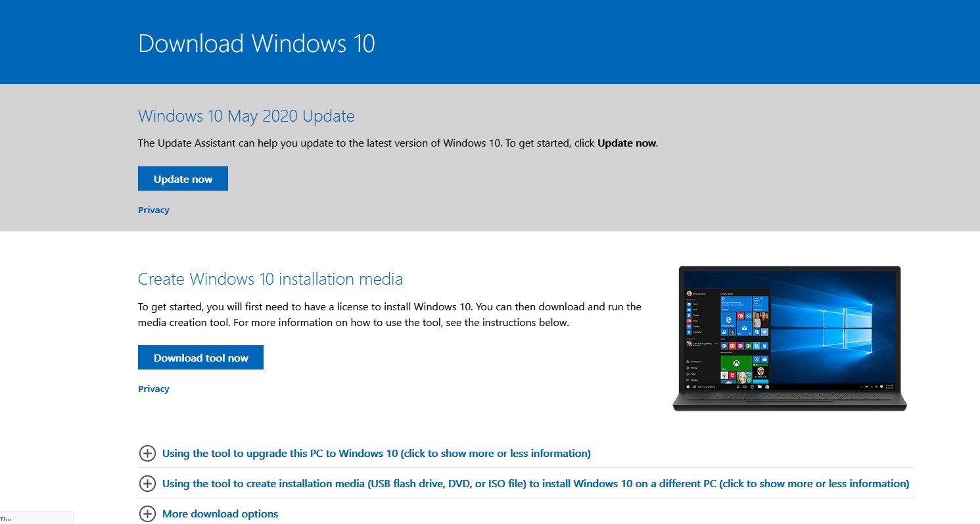Click the Ask me anything search box in the image
The image size is (980, 524).
705,387
